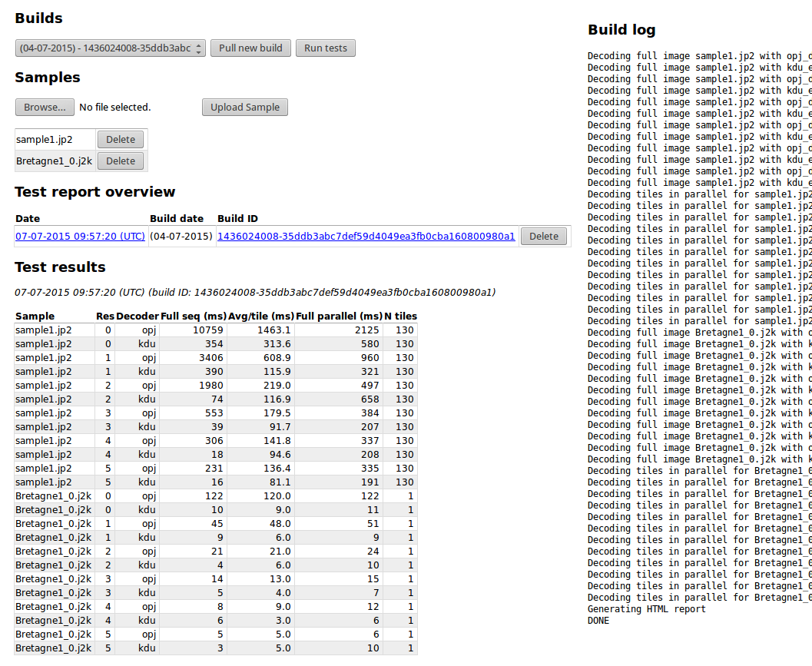
Task: Delete the sample1.jp2 sample
Action: [x=121, y=139]
